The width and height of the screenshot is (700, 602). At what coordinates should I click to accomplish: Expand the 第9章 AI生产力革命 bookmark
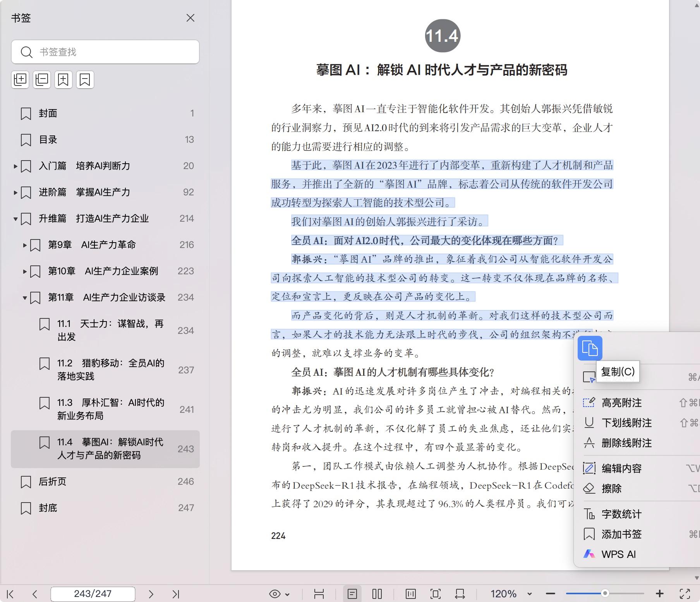(25, 245)
